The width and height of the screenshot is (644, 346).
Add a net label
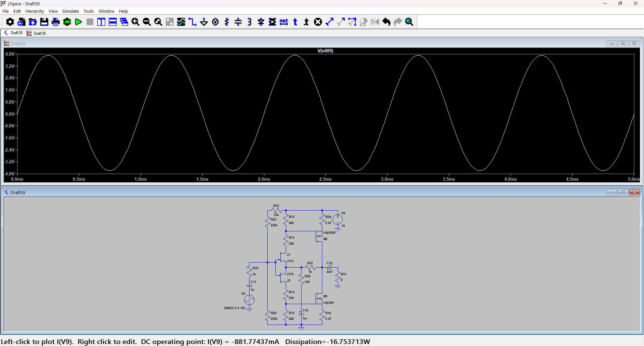click(284, 22)
